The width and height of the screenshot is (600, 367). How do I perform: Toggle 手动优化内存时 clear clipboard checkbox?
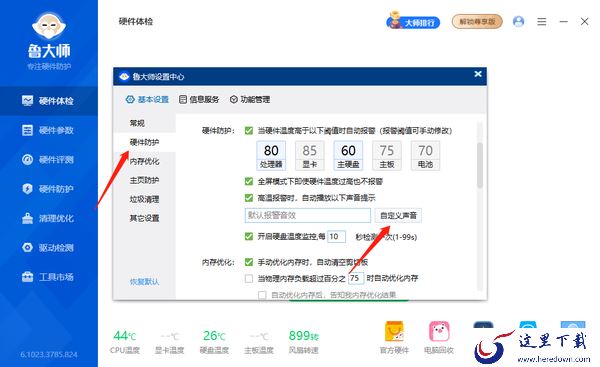click(x=249, y=262)
